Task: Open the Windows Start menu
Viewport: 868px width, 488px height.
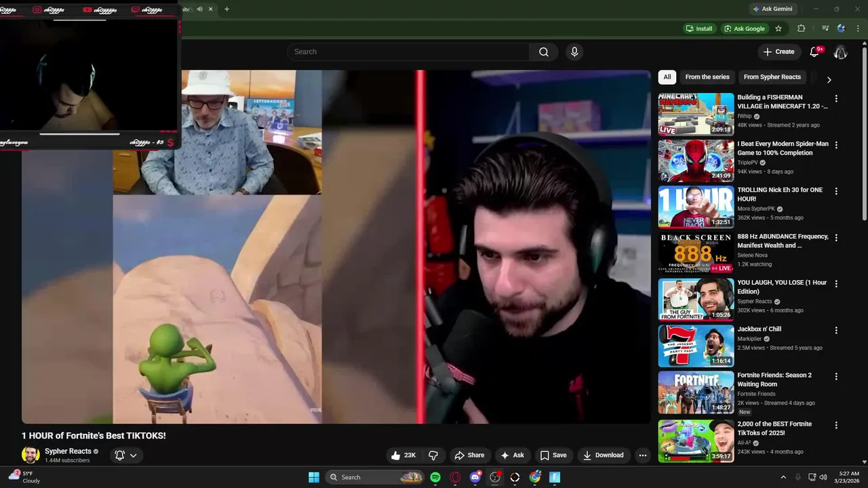Action: (x=314, y=477)
